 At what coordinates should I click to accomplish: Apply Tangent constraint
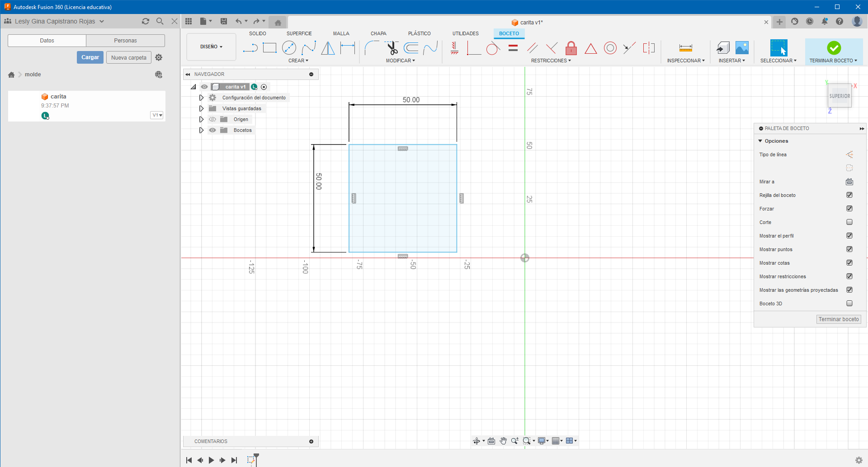point(493,48)
